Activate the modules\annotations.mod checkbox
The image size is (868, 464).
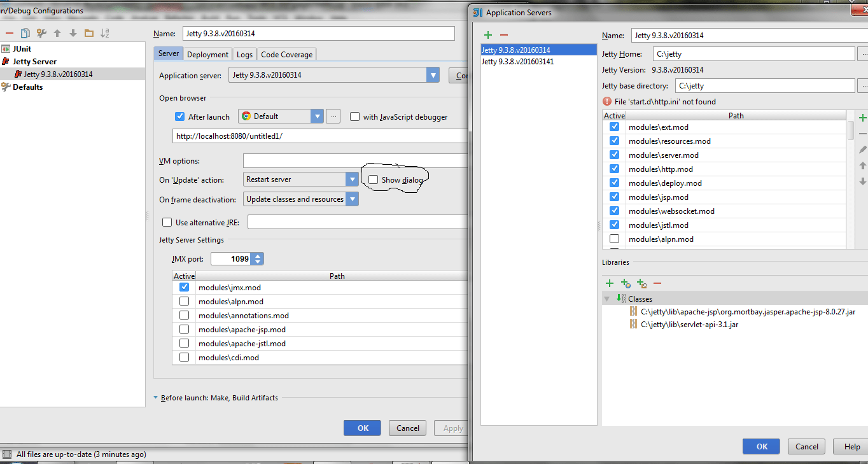pos(184,315)
